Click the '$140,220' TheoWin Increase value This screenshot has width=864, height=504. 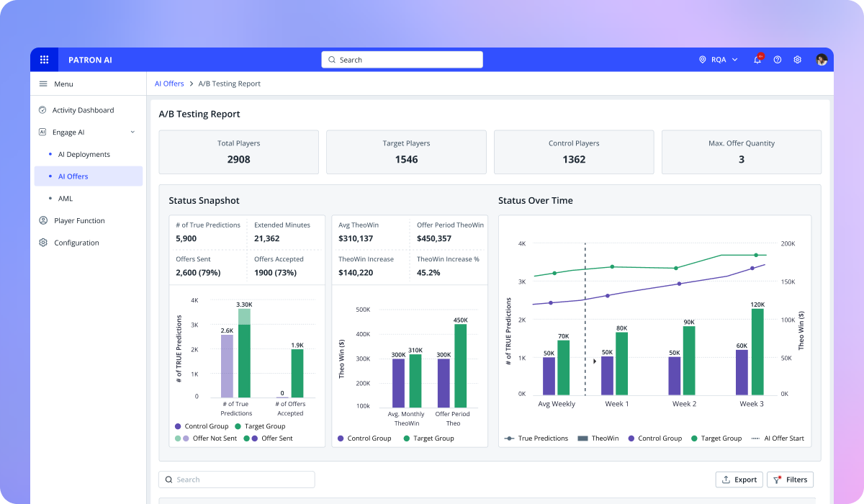[356, 272]
